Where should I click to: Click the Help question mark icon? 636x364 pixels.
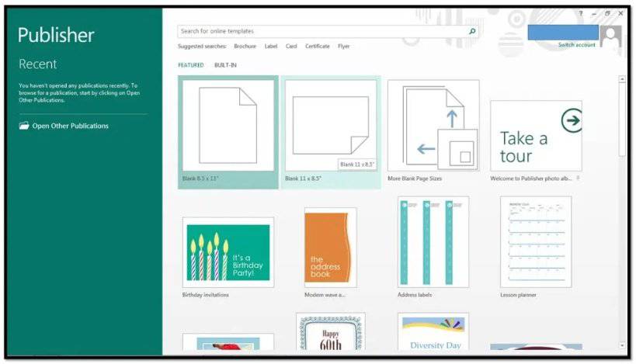581,14
